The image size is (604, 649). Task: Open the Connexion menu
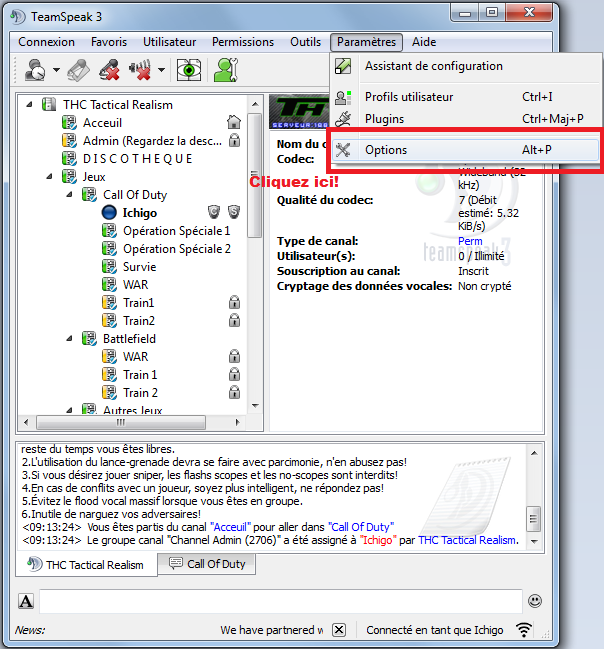click(x=46, y=42)
